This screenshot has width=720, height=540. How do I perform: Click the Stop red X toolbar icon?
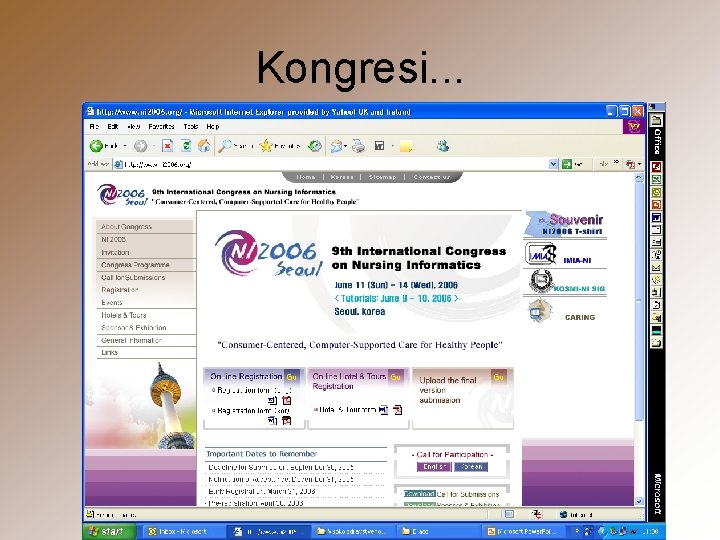click(168, 146)
